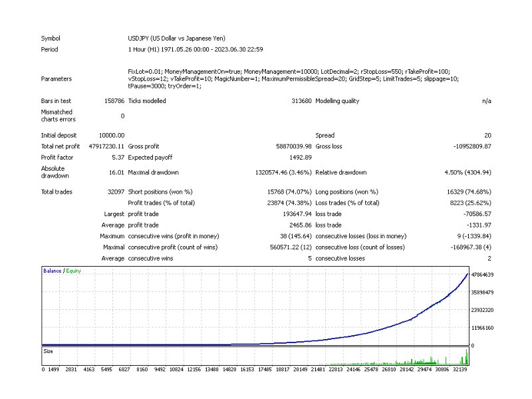
Task: Click the "Expected payoff" label
Action: [x=150, y=158]
